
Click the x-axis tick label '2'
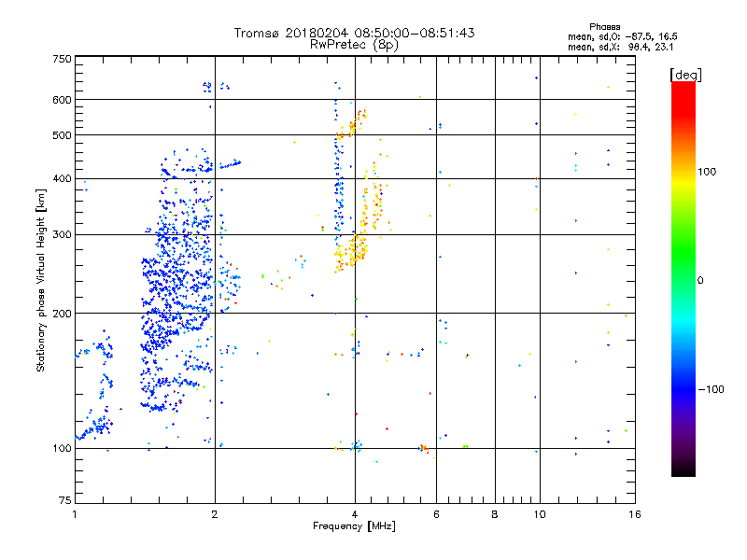(x=215, y=514)
